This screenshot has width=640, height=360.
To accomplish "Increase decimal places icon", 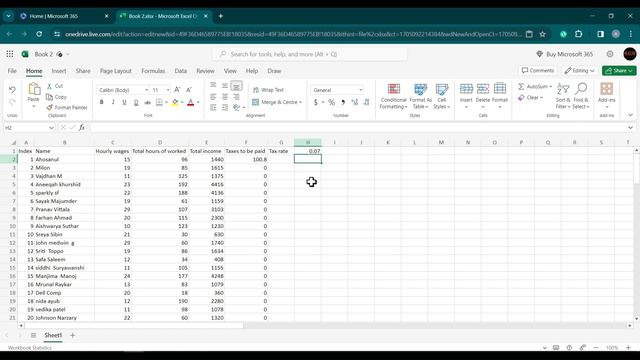I will pyautogui.click(x=355, y=102).
